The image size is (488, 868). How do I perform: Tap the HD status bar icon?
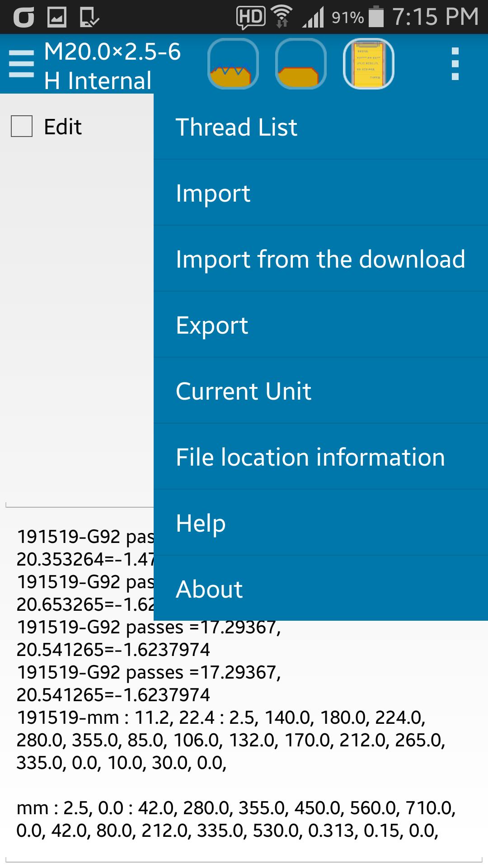[x=250, y=17]
